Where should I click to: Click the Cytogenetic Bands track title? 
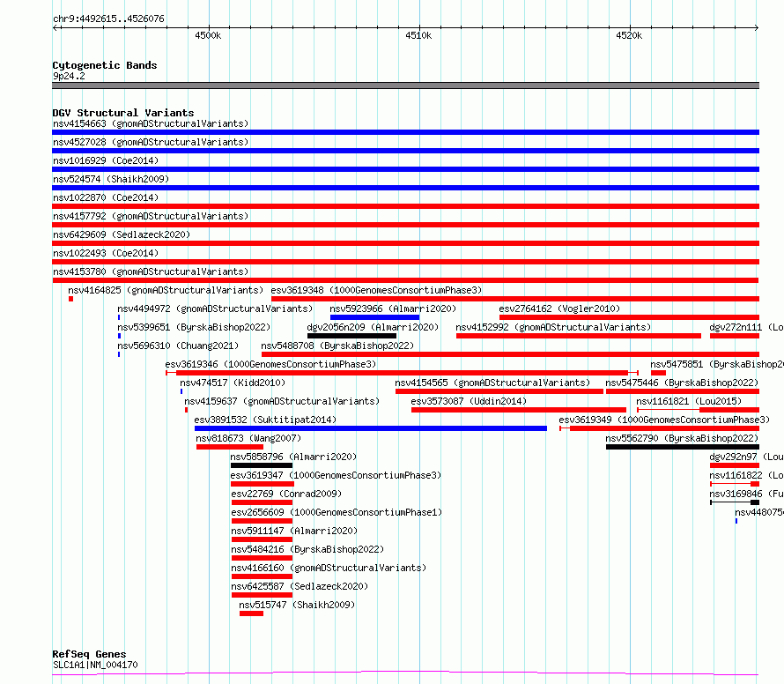pyautogui.click(x=105, y=65)
